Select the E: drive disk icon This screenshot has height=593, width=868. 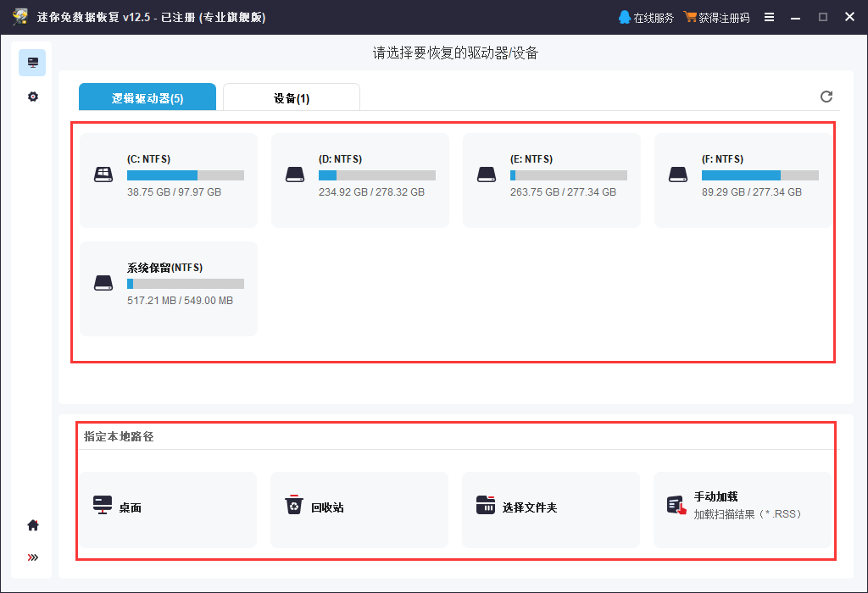point(487,175)
